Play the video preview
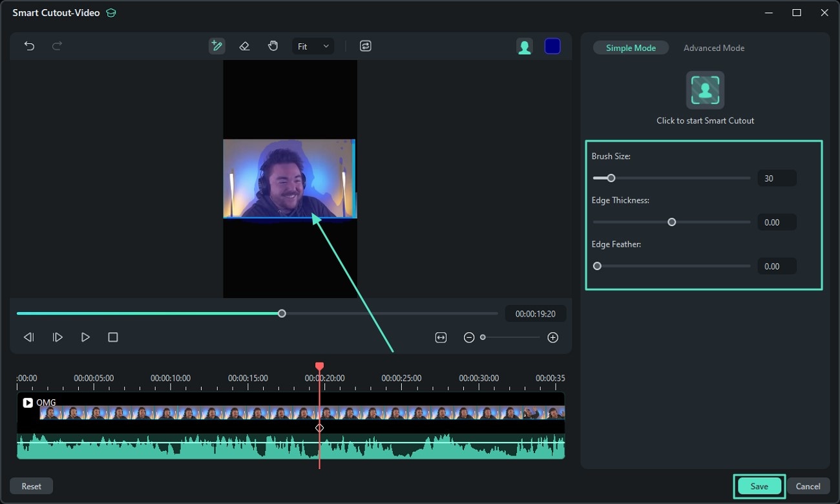The height and width of the screenshot is (504, 840). click(x=85, y=337)
